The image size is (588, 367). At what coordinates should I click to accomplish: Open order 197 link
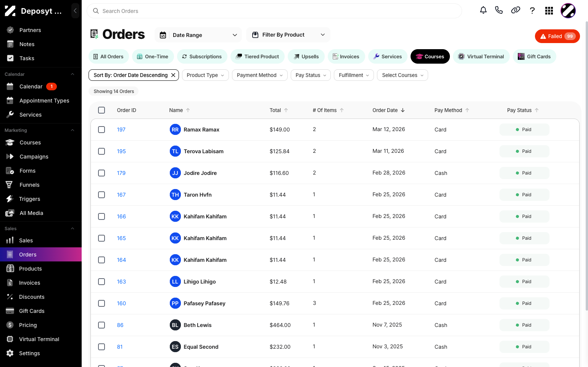coord(121,130)
